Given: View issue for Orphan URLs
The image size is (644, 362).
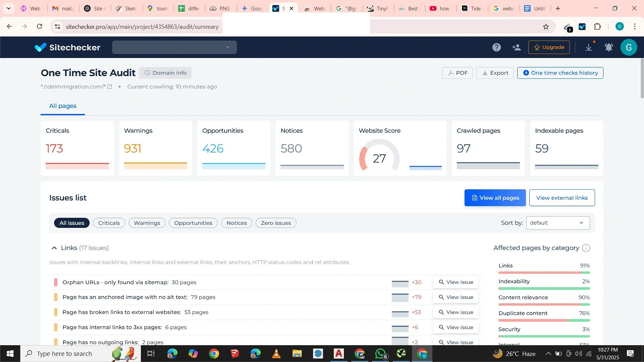Looking at the screenshot, I should [x=455, y=282].
